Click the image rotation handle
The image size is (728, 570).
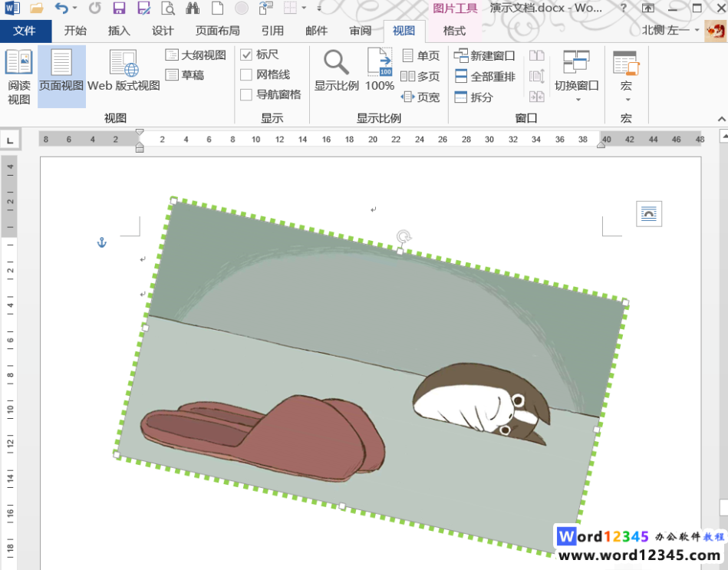(x=404, y=236)
